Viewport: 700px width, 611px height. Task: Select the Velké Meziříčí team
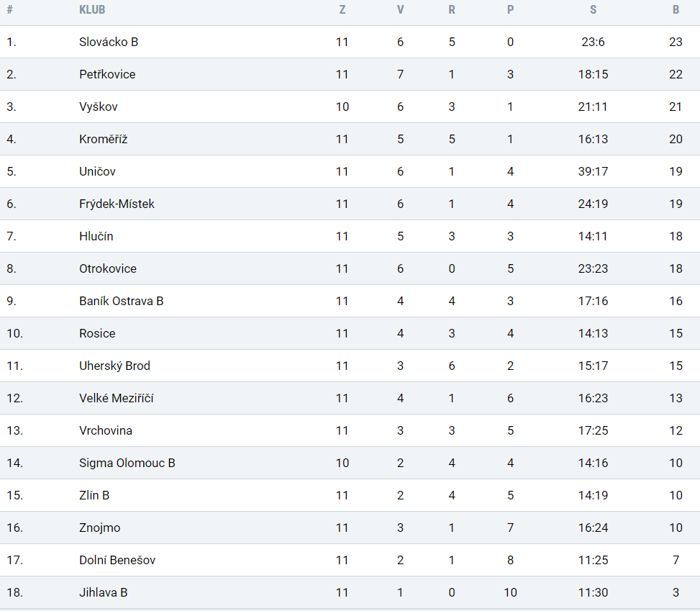coord(116,398)
